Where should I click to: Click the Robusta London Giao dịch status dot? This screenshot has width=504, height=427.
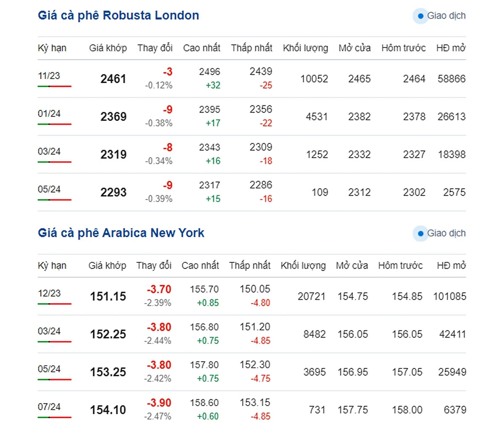pyautogui.click(x=420, y=16)
